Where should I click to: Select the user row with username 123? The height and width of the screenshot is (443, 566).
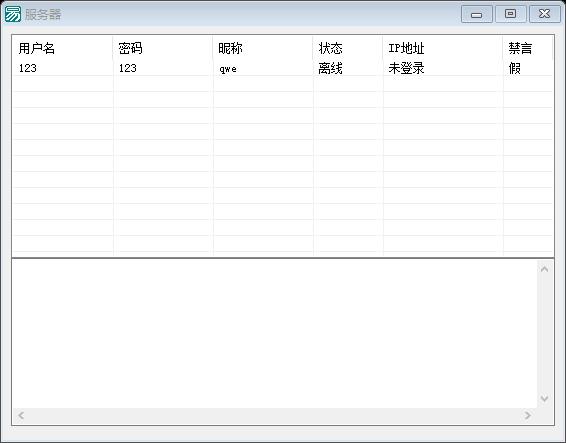(283, 68)
